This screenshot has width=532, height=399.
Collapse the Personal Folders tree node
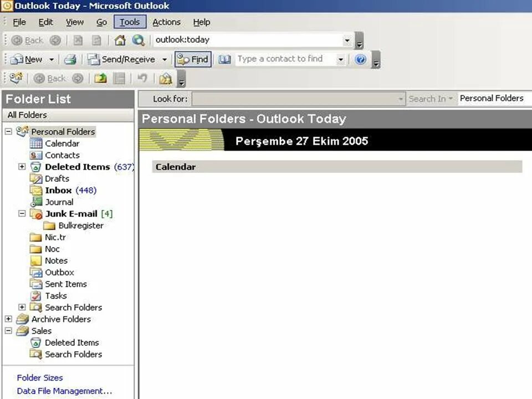[8, 132]
